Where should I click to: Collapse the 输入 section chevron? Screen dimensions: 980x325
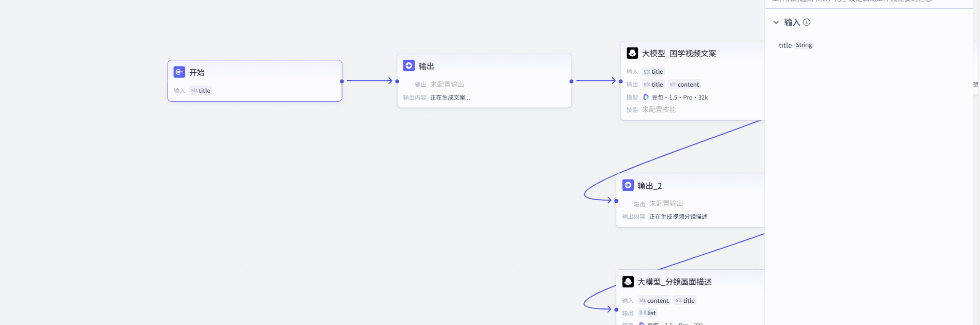[776, 22]
